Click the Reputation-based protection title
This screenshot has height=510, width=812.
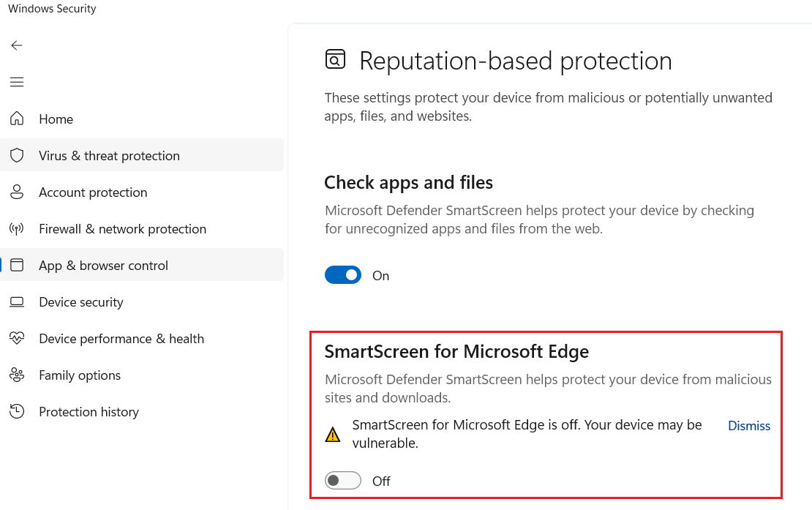515,61
